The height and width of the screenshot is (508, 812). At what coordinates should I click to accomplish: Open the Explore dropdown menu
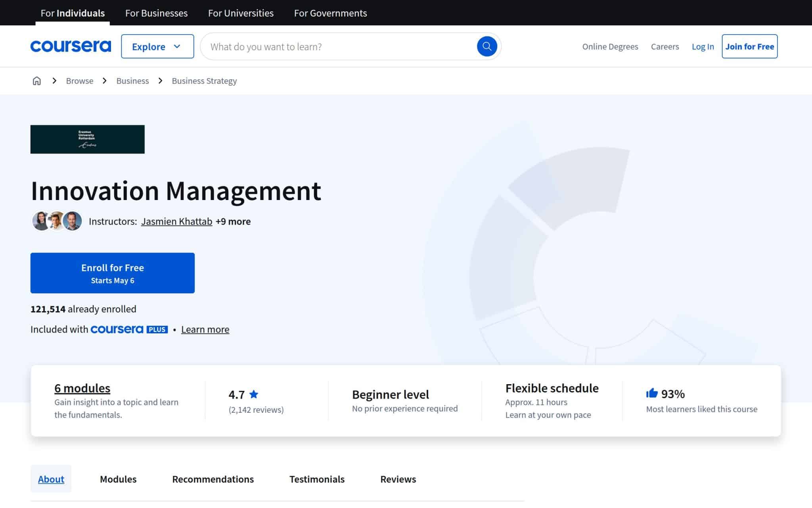click(x=157, y=46)
